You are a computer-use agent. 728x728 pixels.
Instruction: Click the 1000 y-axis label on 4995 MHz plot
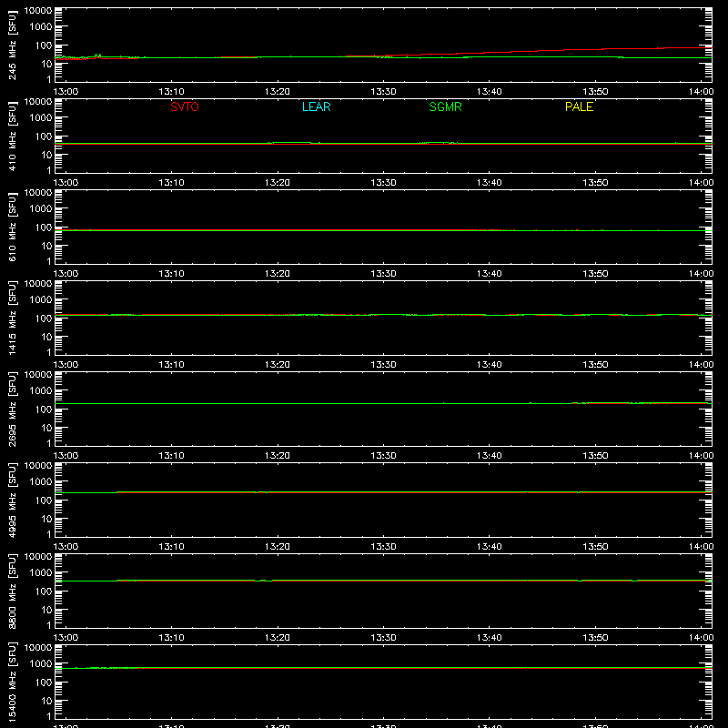coord(41,482)
